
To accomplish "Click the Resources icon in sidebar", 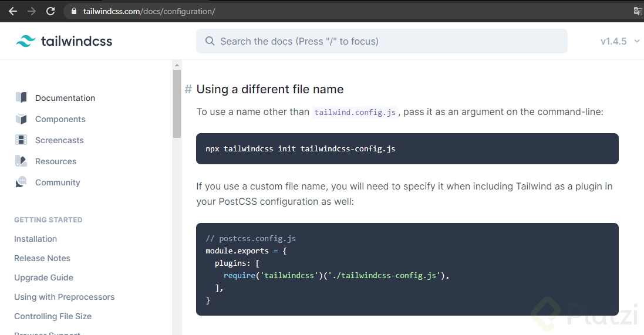I will pyautogui.click(x=21, y=161).
